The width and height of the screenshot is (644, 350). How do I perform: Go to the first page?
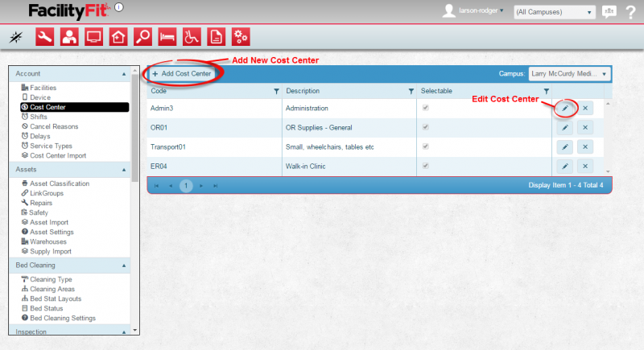tap(156, 186)
